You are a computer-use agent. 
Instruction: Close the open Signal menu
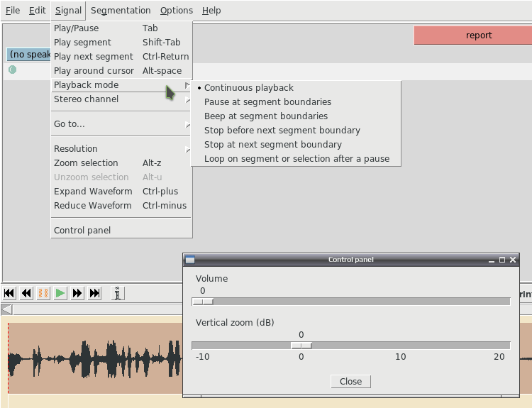click(x=68, y=11)
